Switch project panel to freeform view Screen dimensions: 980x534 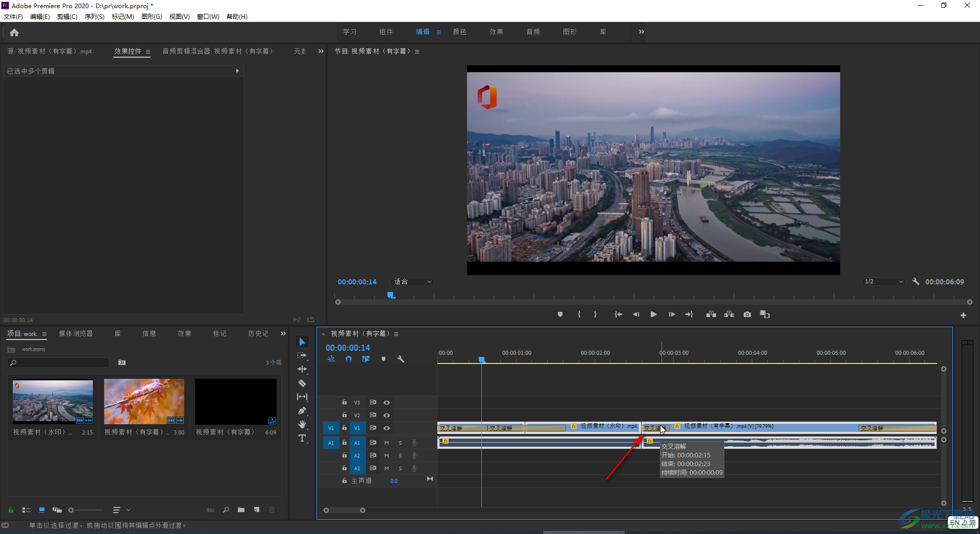[x=57, y=509]
